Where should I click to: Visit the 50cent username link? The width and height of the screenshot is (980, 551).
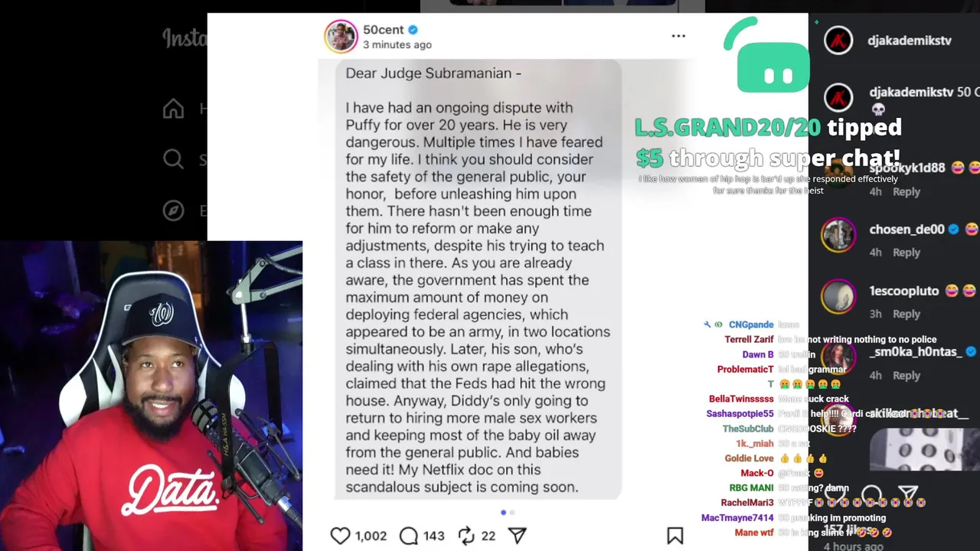click(x=383, y=30)
